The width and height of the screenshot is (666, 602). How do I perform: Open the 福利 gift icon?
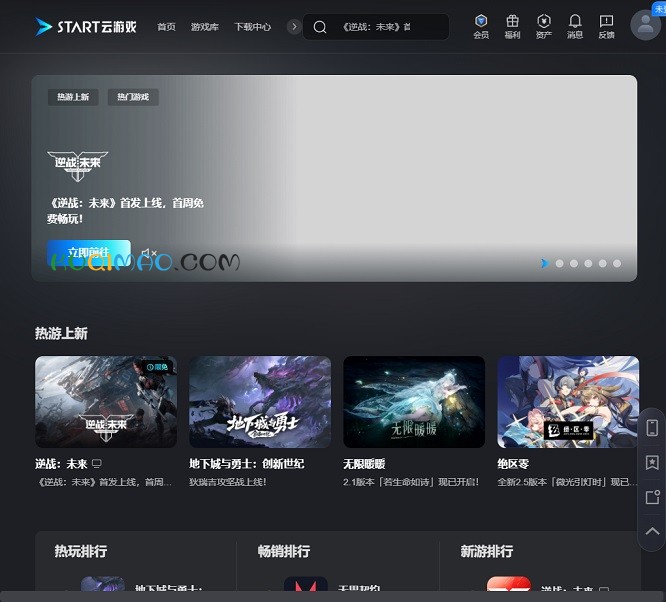click(x=512, y=26)
